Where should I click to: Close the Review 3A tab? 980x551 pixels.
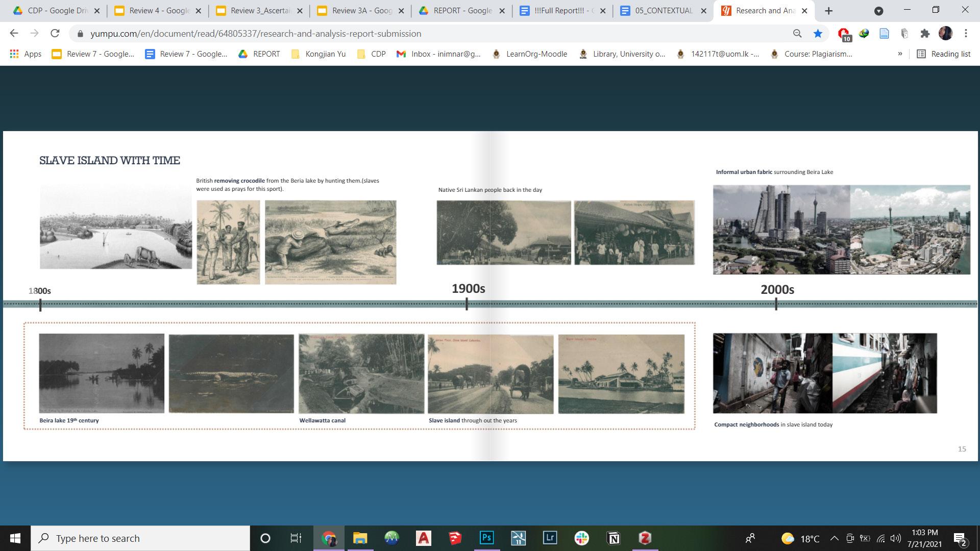401,11
